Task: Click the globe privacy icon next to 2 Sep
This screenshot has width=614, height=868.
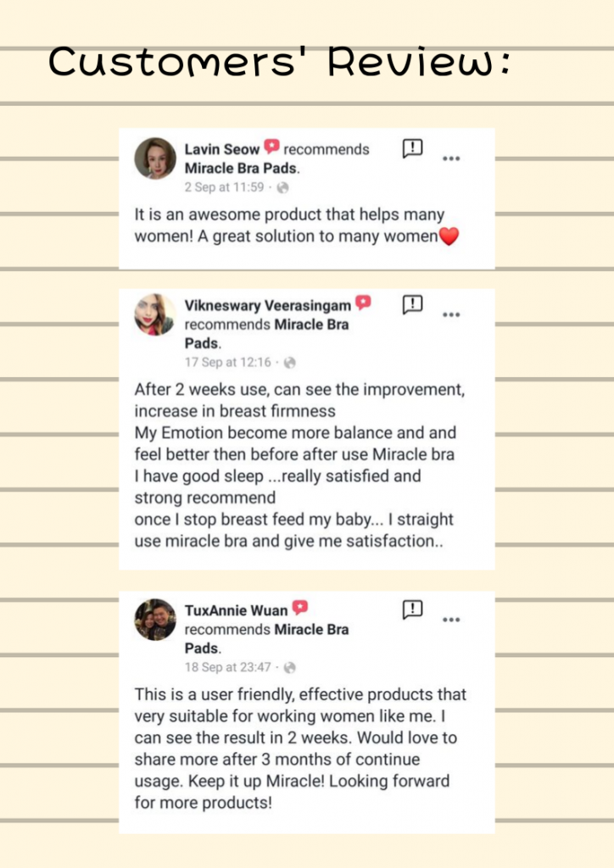Action: 283,187
